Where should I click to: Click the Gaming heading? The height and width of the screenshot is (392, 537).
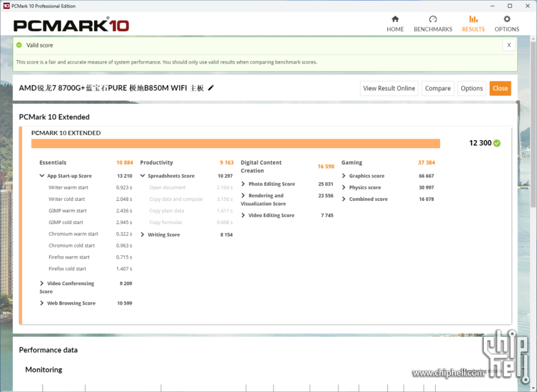[352, 163]
